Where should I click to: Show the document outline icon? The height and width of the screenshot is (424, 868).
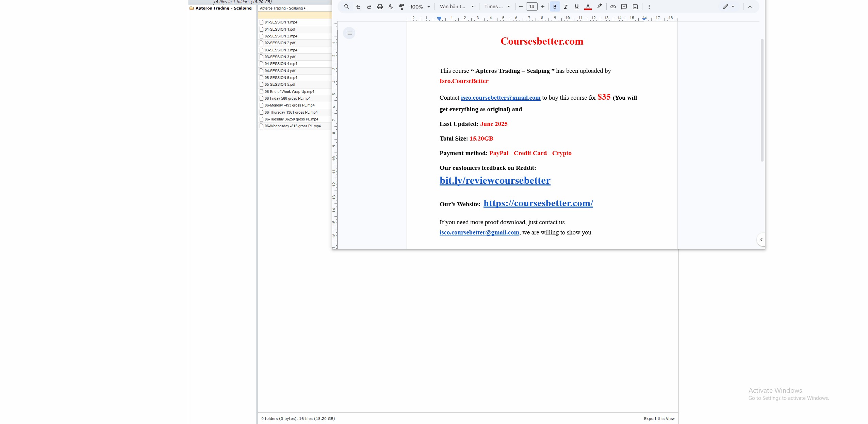click(349, 33)
